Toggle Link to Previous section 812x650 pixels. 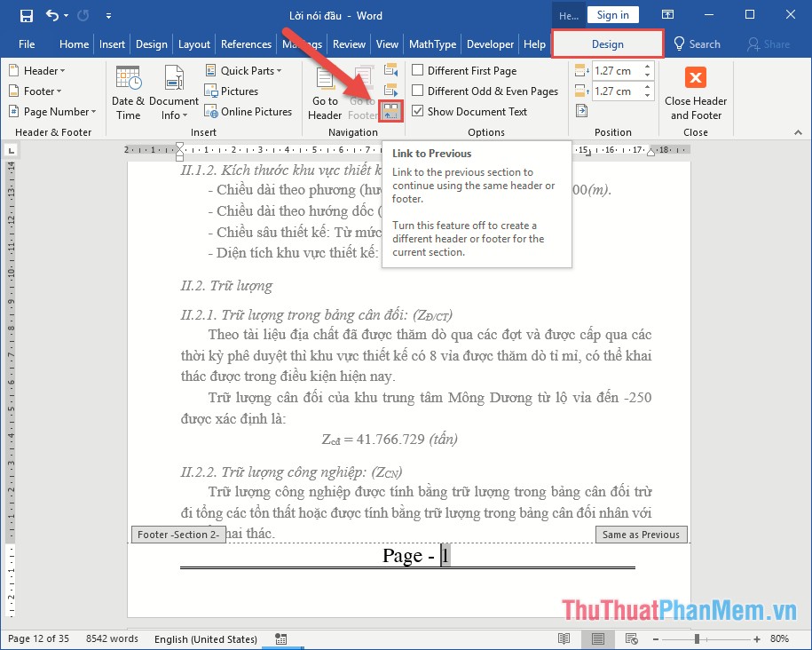(x=391, y=110)
